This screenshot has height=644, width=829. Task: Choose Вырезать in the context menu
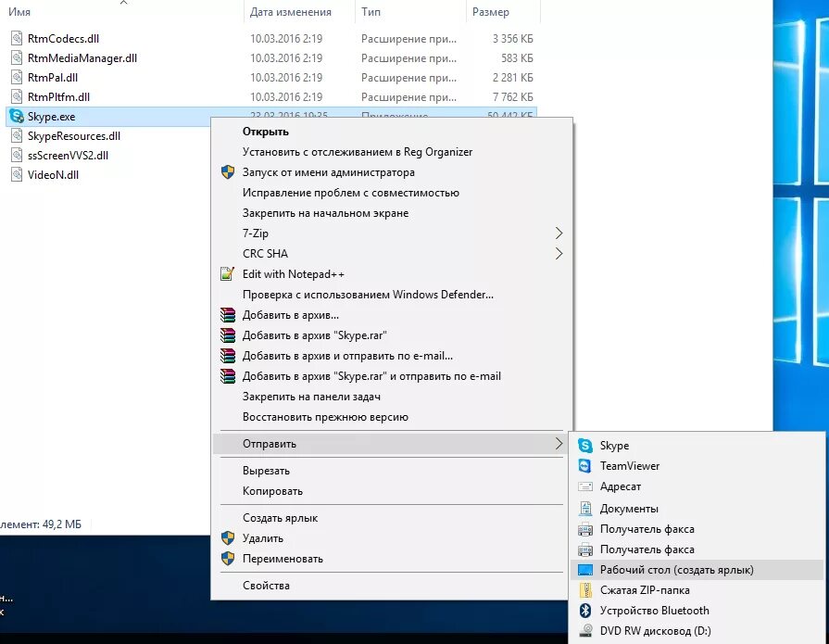click(x=392, y=471)
